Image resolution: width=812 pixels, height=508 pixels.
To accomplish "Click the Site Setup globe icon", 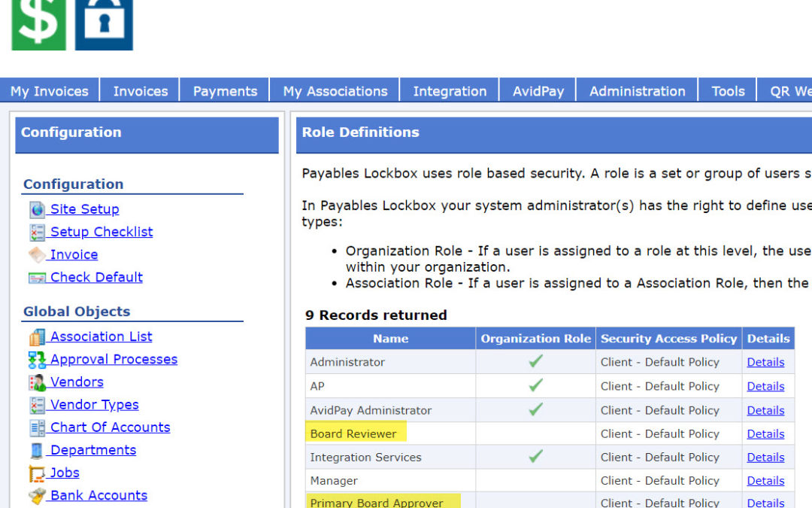I will pos(37,209).
